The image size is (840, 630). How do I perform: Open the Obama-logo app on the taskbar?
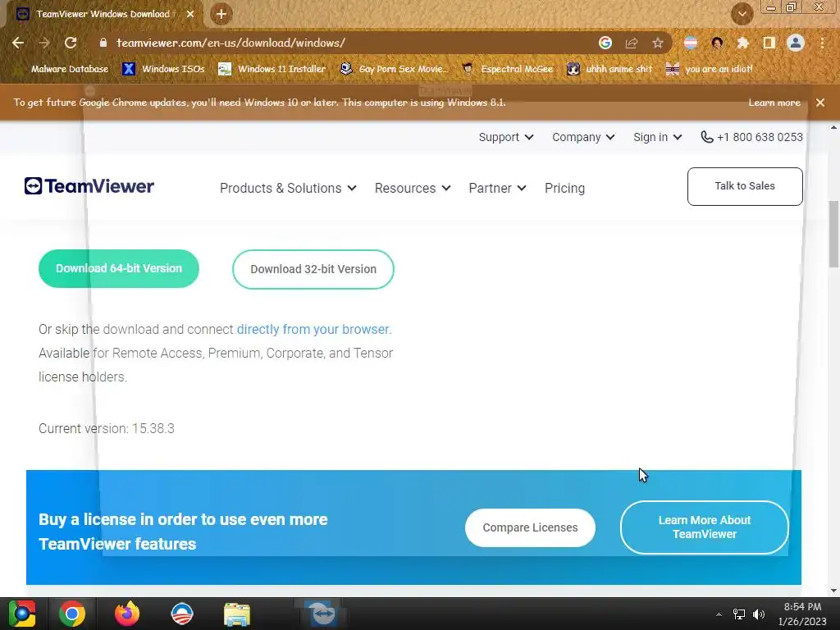[x=181, y=614]
